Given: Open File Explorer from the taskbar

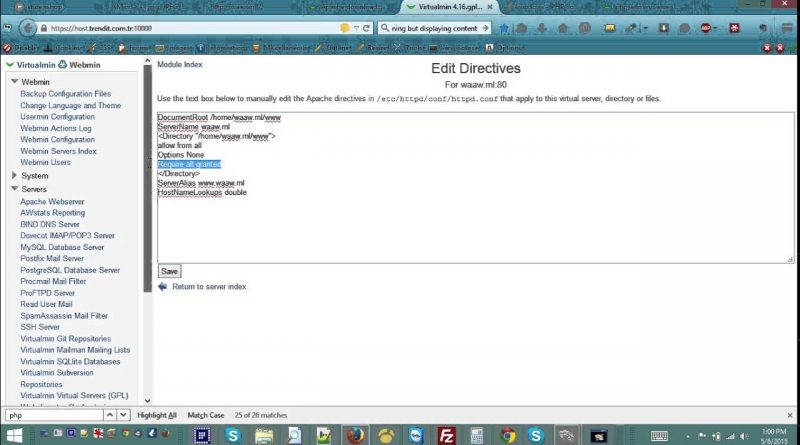Looking at the screenshot, I should pos(264,435).
